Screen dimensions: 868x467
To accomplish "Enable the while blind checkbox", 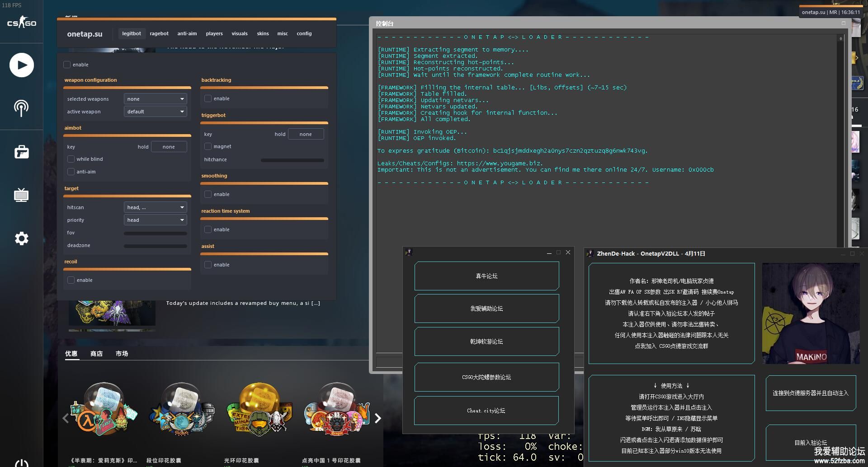I will pyautogui.click(x=71, y=159).
